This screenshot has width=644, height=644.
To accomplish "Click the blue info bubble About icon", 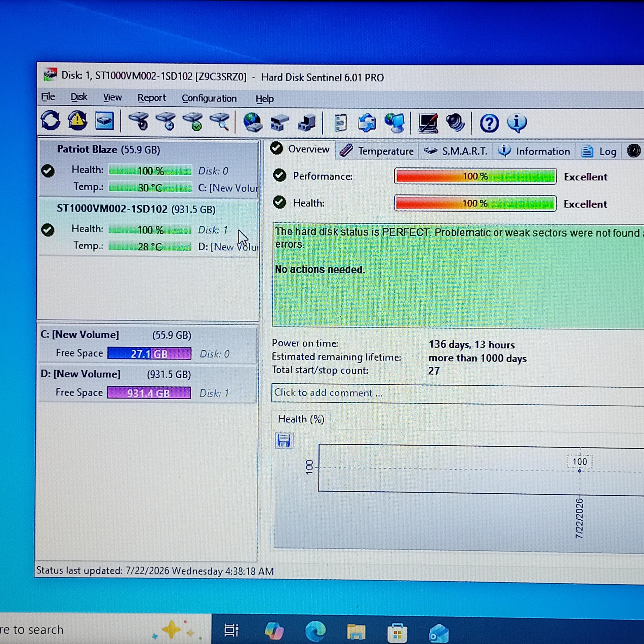I will 517,124.
